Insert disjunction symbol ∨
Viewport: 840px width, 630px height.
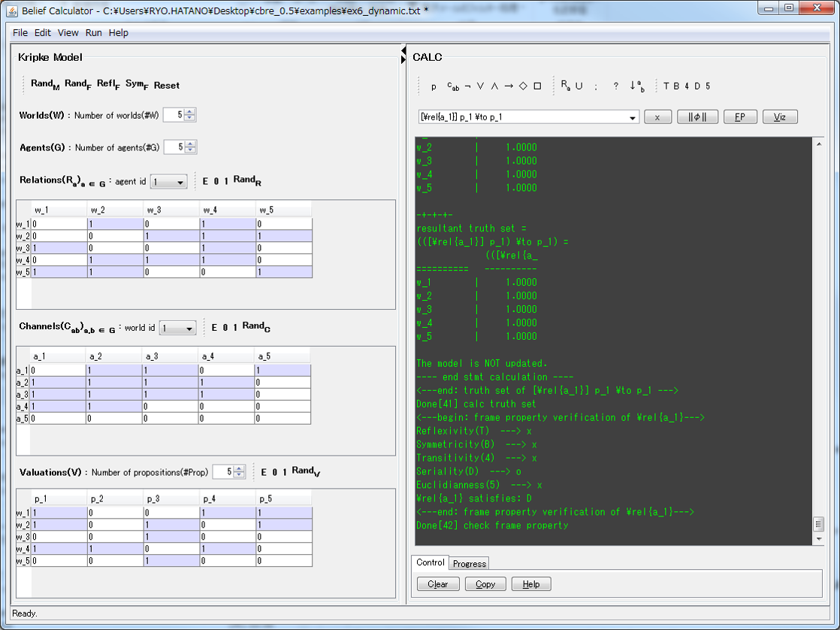pyautogui.click(x=481, y=86)
